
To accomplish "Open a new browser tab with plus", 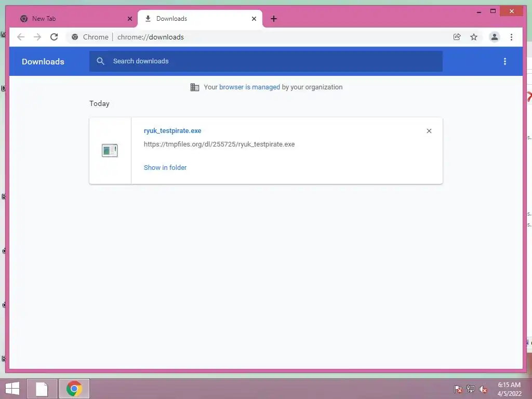I will [274, 19].
